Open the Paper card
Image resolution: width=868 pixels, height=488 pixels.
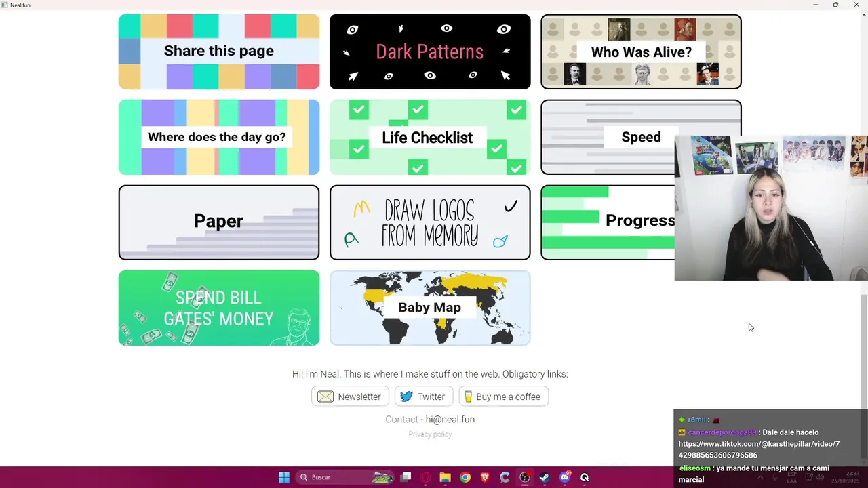(219, 222)
